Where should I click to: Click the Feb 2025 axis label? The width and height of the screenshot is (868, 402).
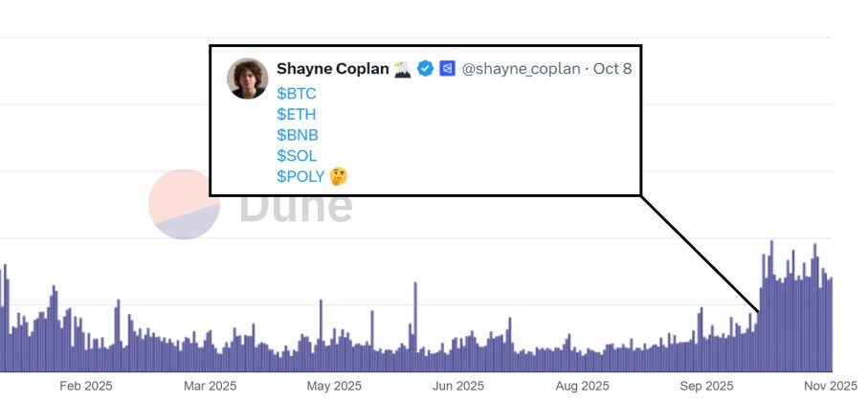86,386
